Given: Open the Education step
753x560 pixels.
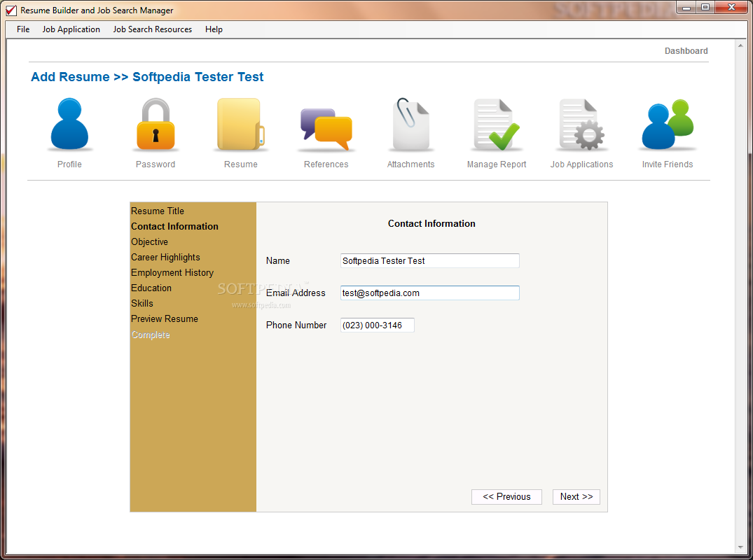Looking at the screenshot, I should pyautogui.click(x=151, y=288).
